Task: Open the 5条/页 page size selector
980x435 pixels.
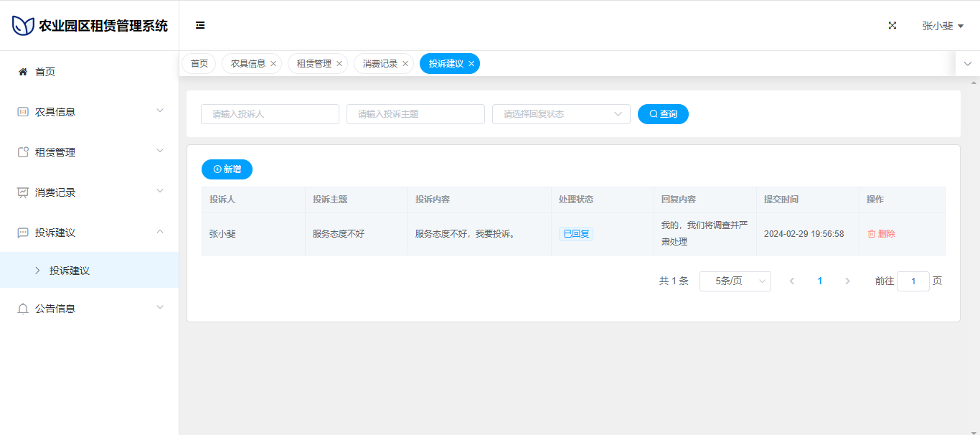Action: point(735,281)
